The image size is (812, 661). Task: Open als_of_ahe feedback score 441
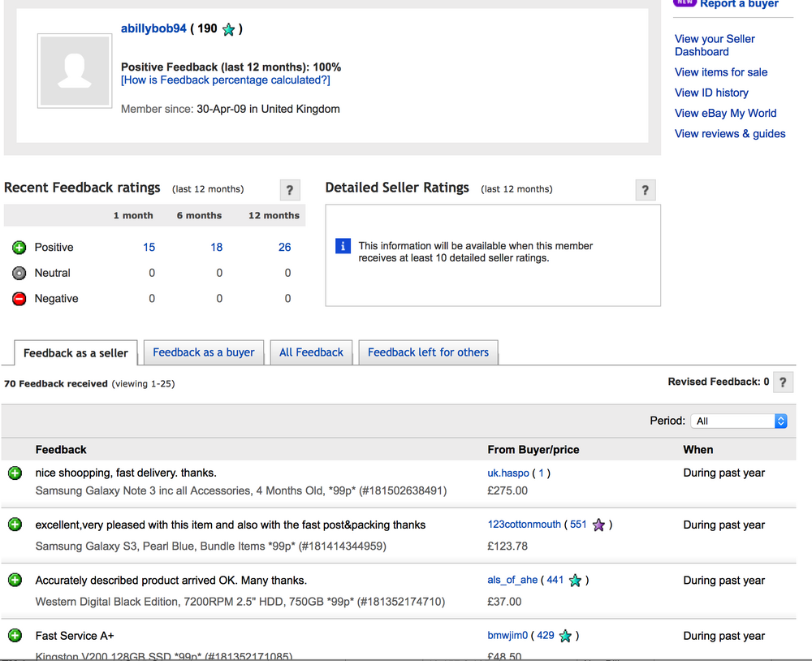coord(555,580)
